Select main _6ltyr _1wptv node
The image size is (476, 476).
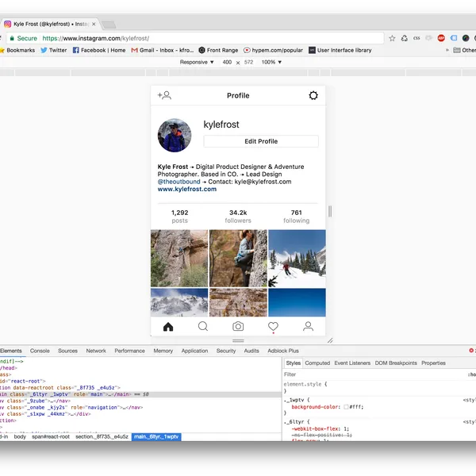tap(140, 394)
